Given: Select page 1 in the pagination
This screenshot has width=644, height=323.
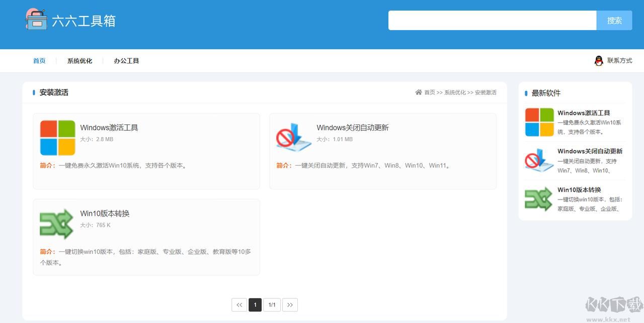Looking at the screenshot, I should pos(255,304).
